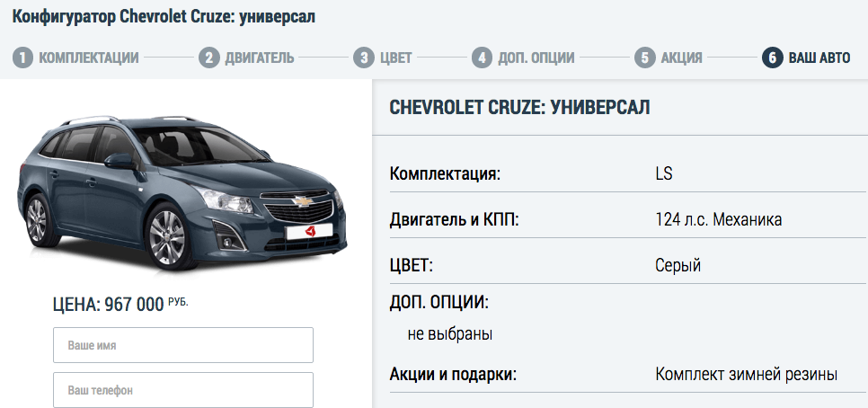Select the step 3 circle icon
The width and height of the screenshot is (868, 408).
point(364,58)
